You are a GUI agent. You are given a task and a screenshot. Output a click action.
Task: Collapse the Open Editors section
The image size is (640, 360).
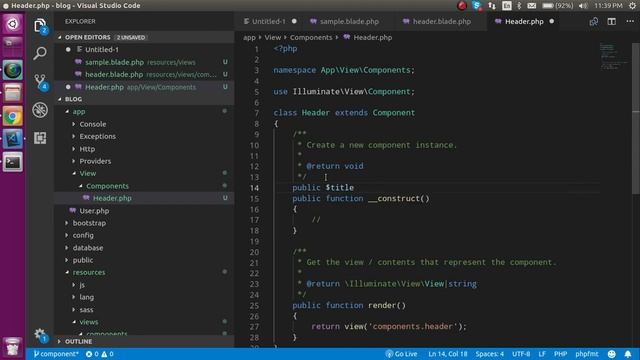click(x=87, y=37)
